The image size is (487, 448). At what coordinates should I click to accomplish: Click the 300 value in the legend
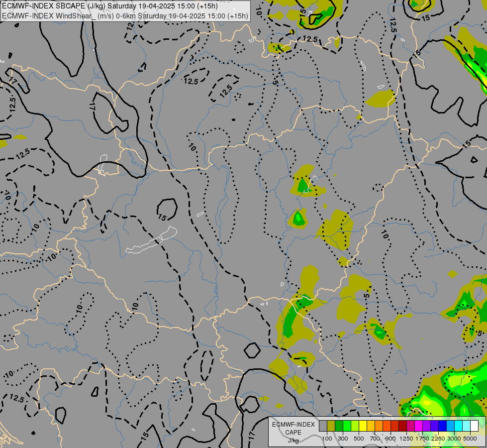(343, 439)
